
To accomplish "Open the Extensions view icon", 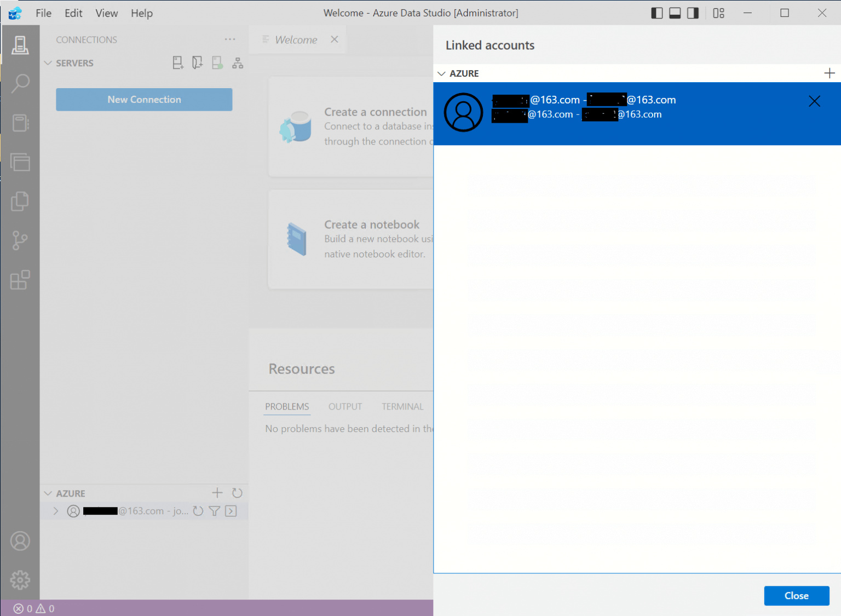I will (20, 280).
